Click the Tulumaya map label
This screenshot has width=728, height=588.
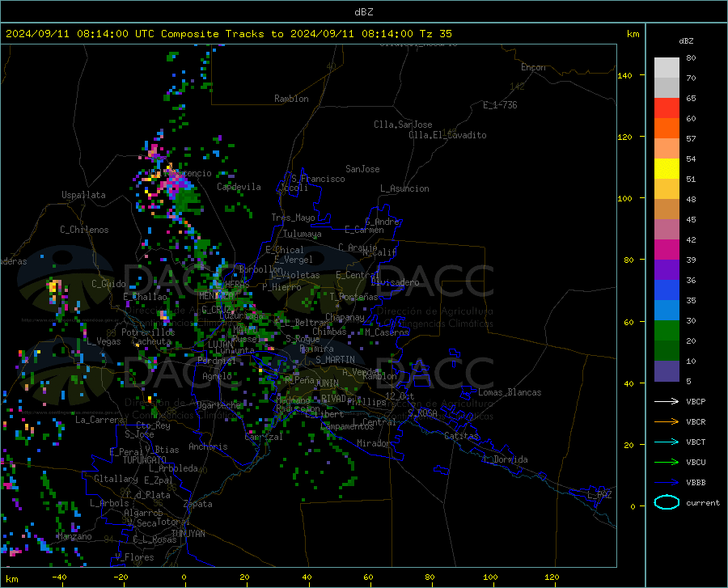pos(303,234)
